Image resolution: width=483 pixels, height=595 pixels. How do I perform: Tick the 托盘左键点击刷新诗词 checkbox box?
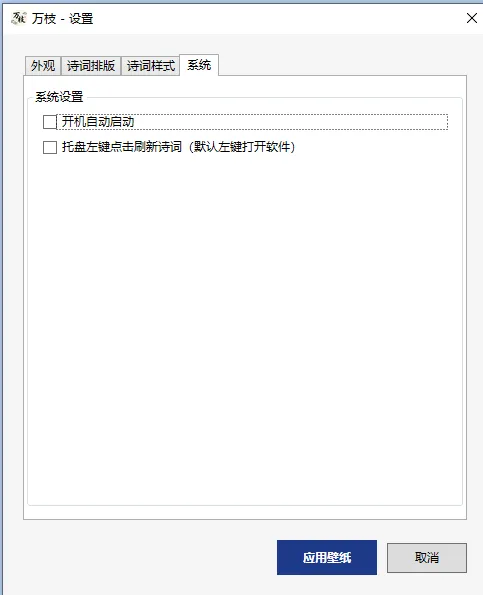tap(50, 147)
